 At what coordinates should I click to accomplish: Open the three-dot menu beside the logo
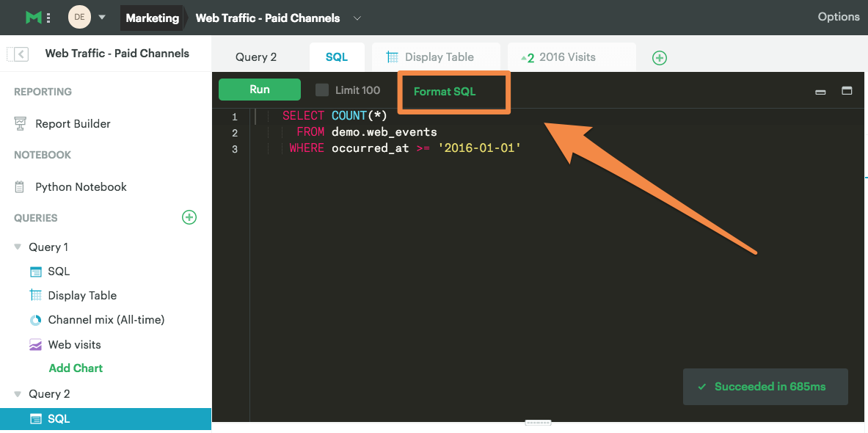point(48,18)
